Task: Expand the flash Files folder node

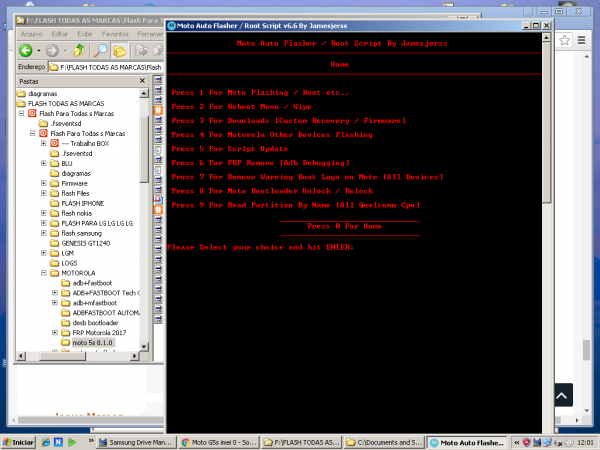Action: tap(44, 193)
